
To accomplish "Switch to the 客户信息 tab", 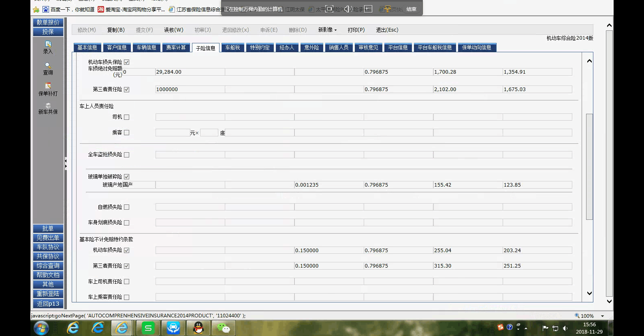I will [117, 47].
